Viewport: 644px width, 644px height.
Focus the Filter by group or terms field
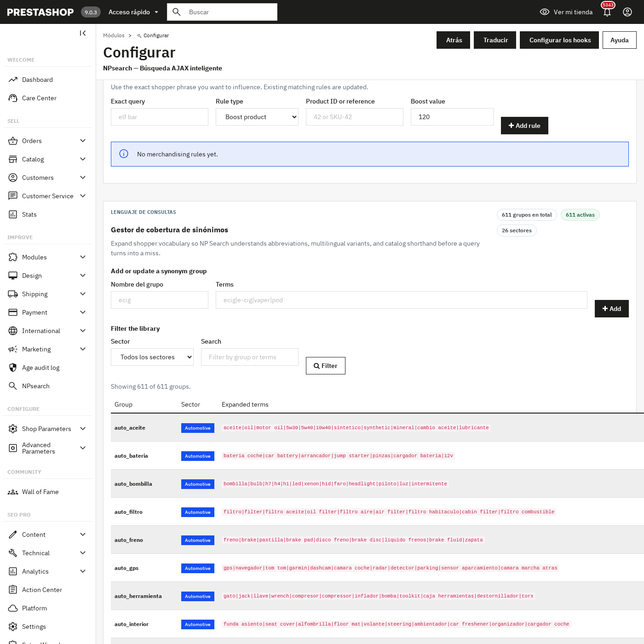pyautogui.click(x=250, y=357)
